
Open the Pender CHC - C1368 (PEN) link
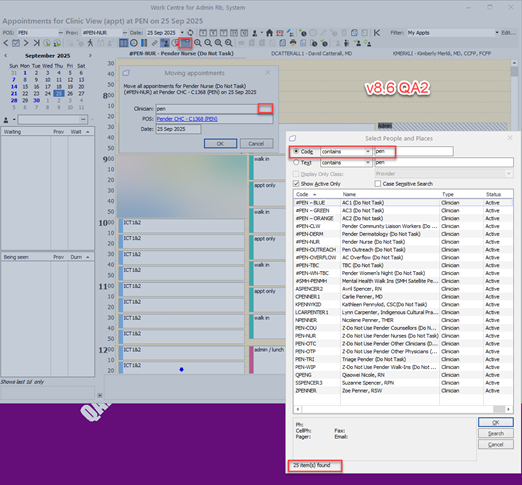click(x=187, y=119)
